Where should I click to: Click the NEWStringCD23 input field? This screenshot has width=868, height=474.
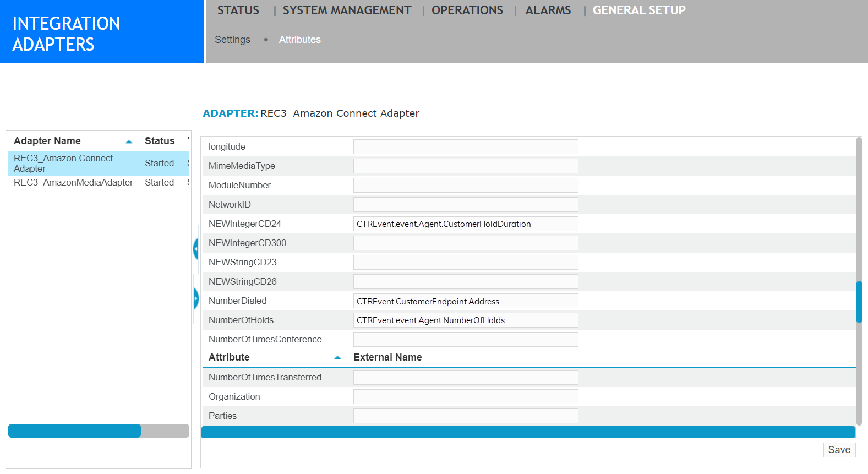point(466,262)
